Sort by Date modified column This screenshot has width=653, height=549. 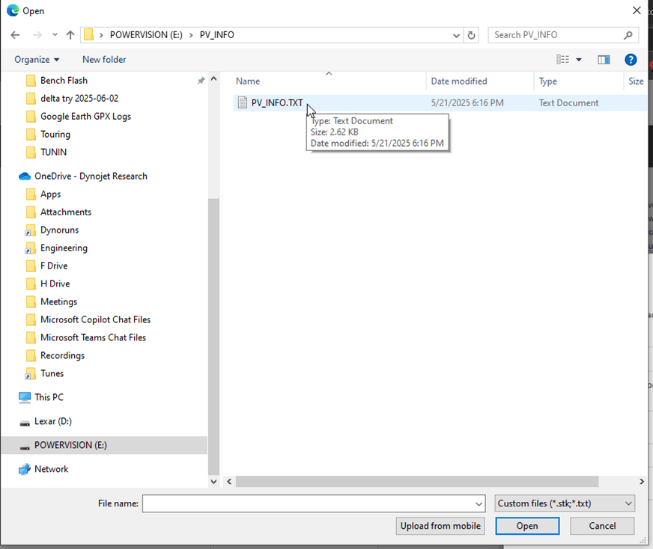459,81
